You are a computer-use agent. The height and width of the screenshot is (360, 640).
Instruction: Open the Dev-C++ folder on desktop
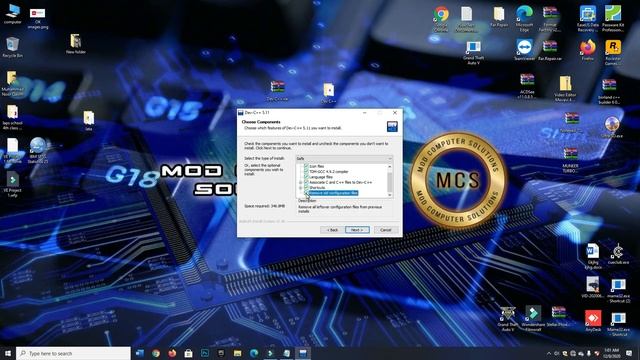click(x=329, y=93)
